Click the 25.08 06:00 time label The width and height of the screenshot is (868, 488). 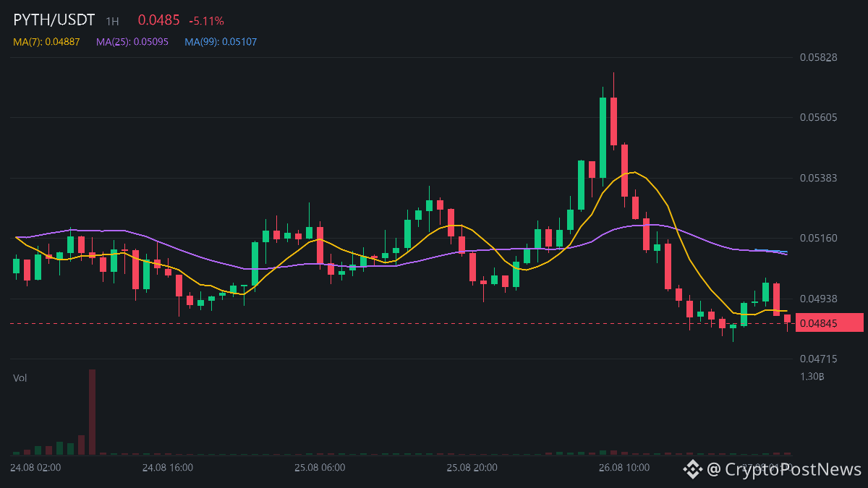320,468
